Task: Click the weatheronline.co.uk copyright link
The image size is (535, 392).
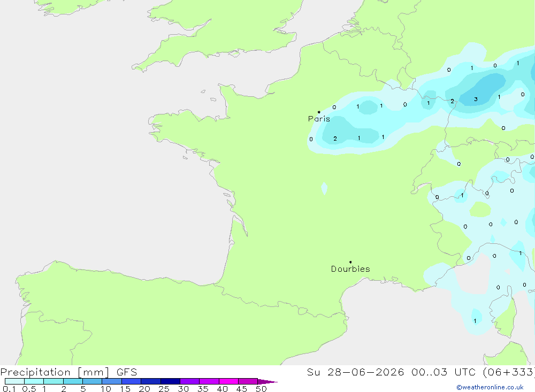Action: (x=490, y=387)
